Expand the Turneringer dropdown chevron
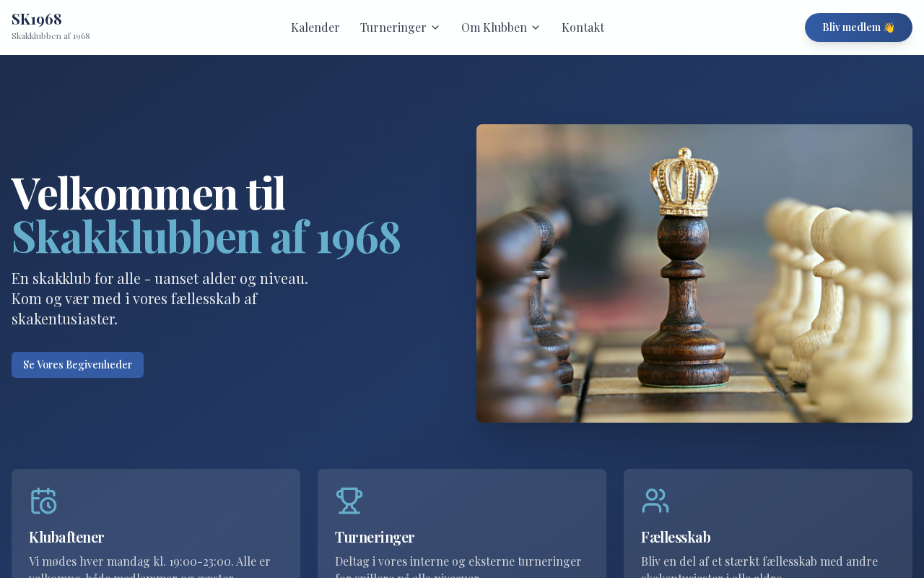 pos(435,27)
